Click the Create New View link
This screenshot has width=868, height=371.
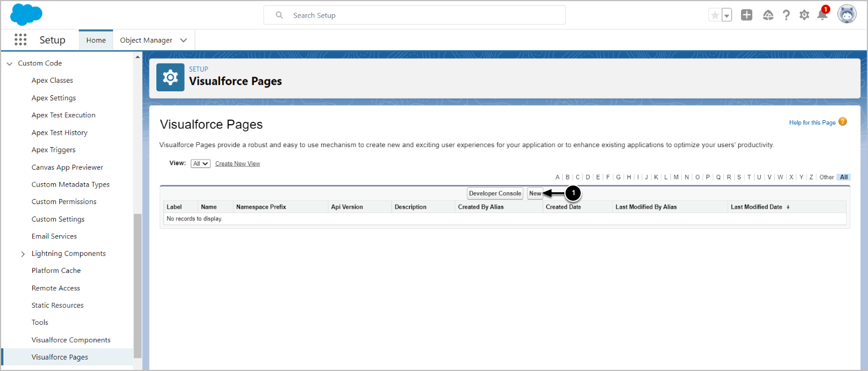point(238,164)
